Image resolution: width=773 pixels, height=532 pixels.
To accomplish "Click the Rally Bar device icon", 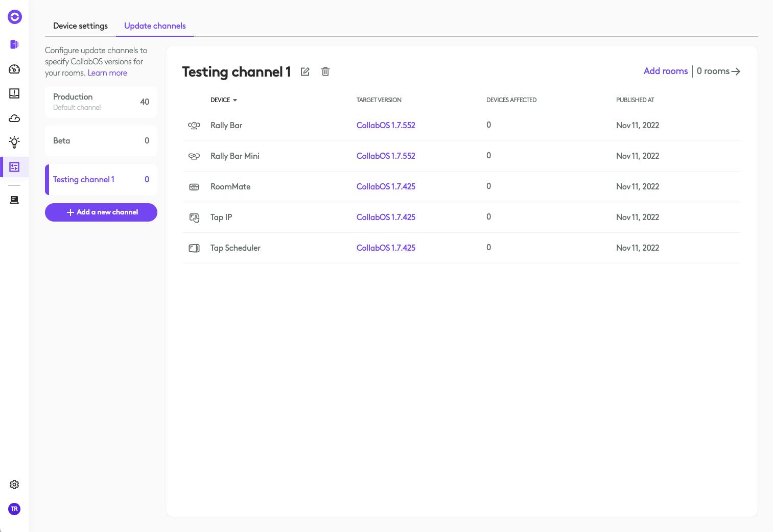I will 194,125.
